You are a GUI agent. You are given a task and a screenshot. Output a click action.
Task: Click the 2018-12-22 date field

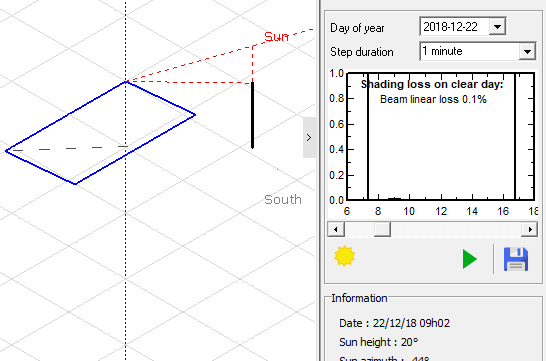(x=454, y=27)
